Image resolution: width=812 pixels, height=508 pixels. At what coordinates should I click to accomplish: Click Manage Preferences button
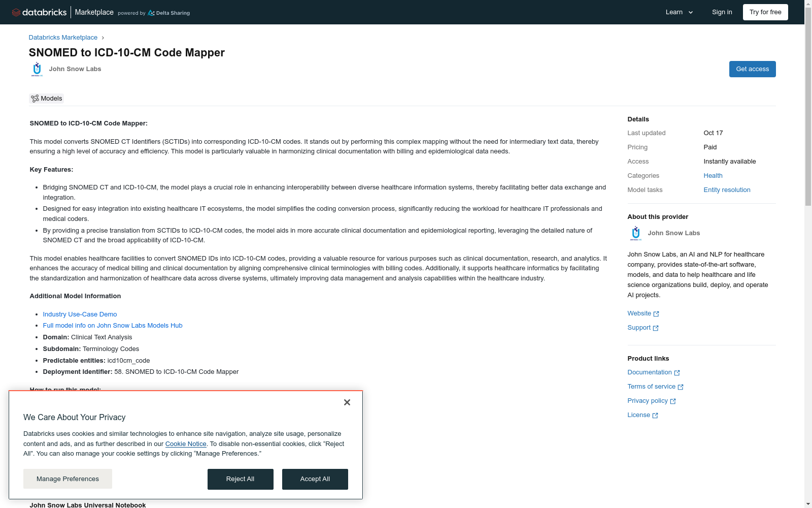tap(67, 479)
